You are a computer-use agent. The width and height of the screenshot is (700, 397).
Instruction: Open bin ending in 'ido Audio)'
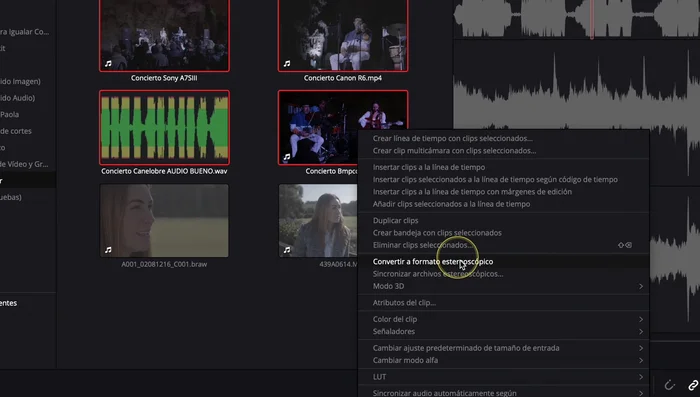[x=17, y=98]
